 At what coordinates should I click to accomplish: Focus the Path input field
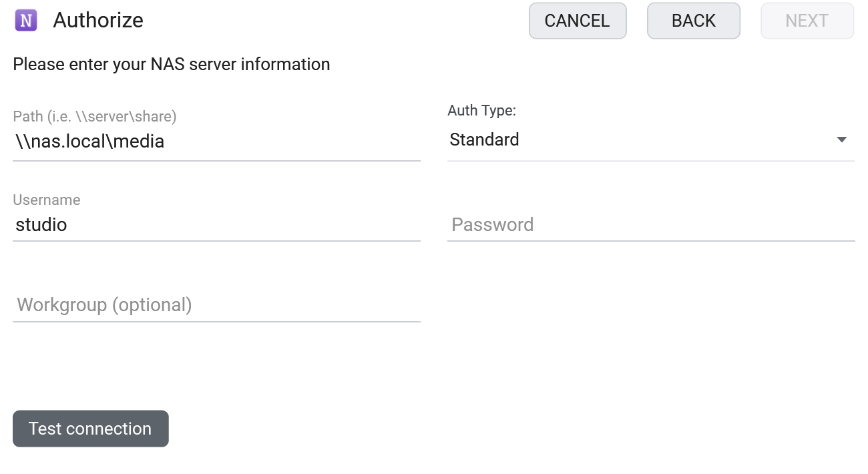coord(216,142)
